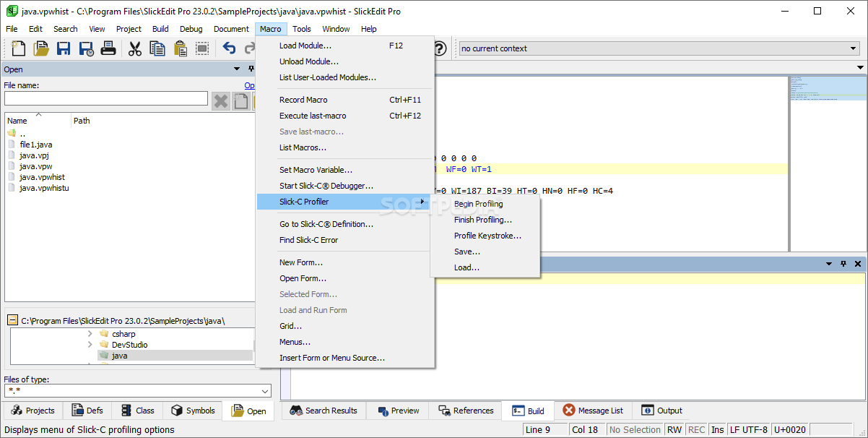
Task: Expand the Slick-C Profiler submenu arrow
Action: 423,202
